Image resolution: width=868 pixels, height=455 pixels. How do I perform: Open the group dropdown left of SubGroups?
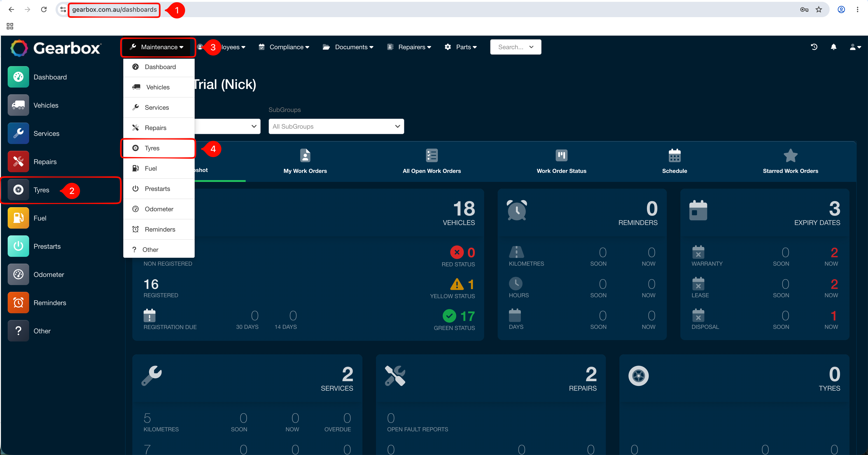click(x=227, y=126)
